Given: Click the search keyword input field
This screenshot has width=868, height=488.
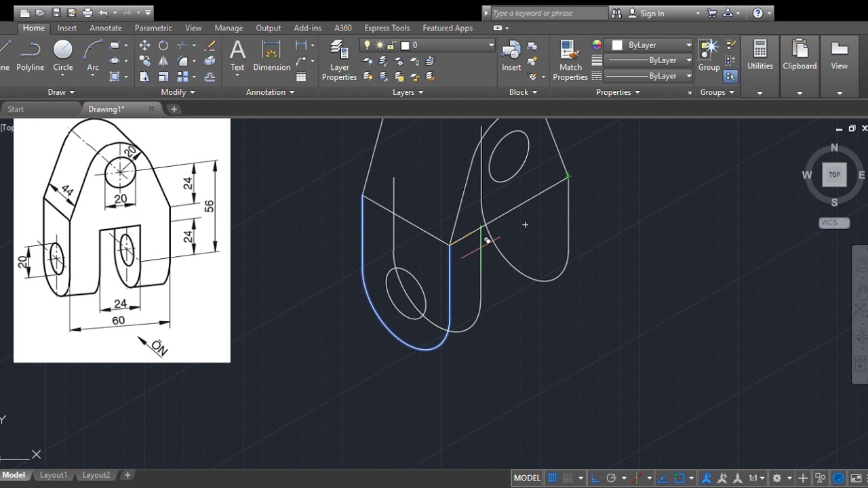Looking at the screenshot, I should [x=549, y=13].
